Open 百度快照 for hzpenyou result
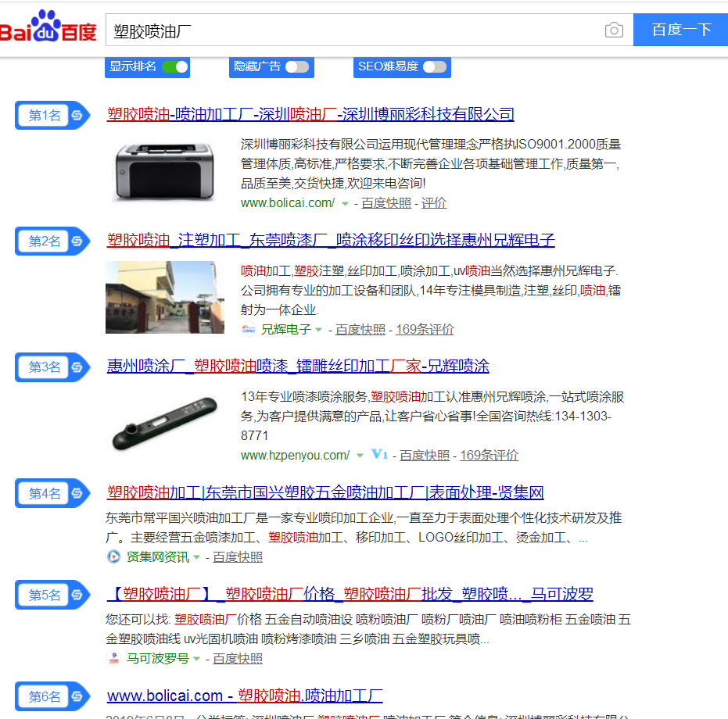 tap(425, 456)
